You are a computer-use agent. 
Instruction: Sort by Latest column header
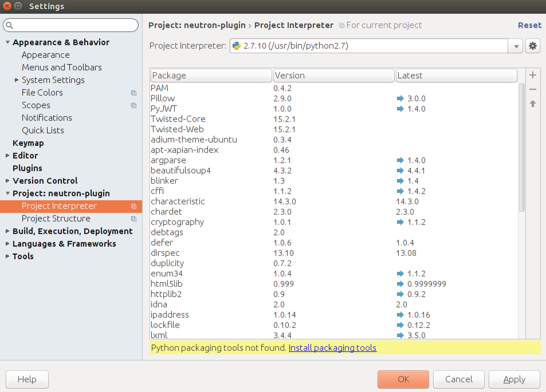click(456, 76)
